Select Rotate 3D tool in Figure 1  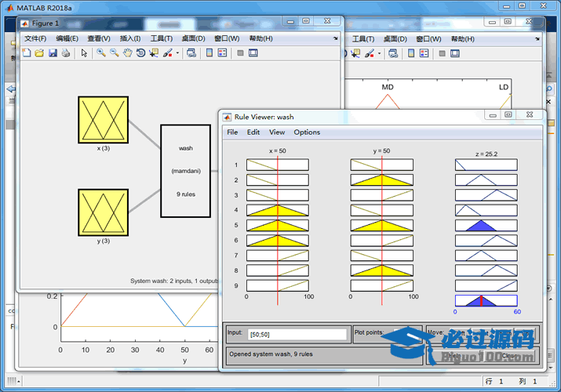click(141, 53)
